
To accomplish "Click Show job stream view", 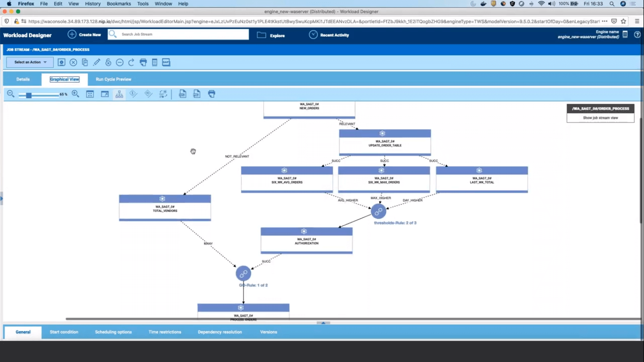I will pos(600,118).
